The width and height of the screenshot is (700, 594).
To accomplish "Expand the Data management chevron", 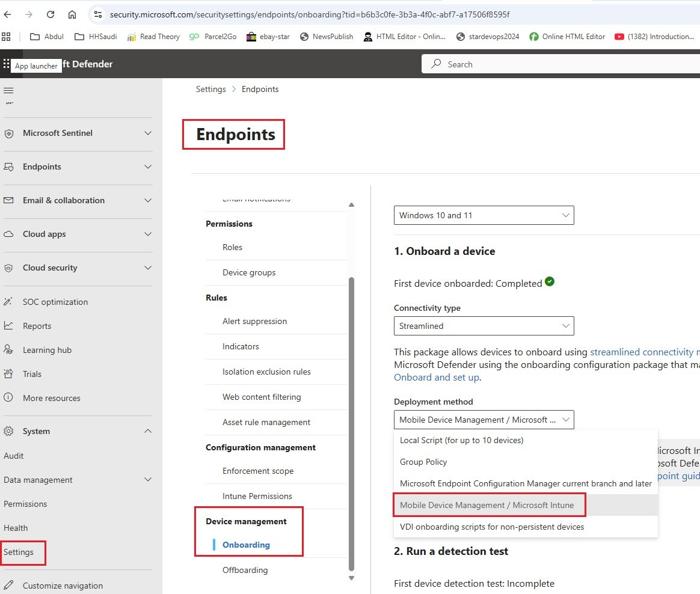I will point(148,479).
